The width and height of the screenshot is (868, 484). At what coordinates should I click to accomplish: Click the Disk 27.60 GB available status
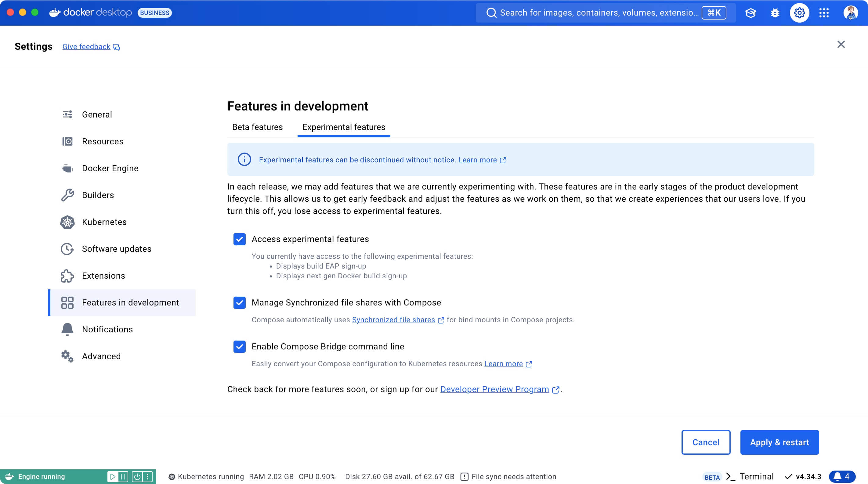(x=400, y=477)
